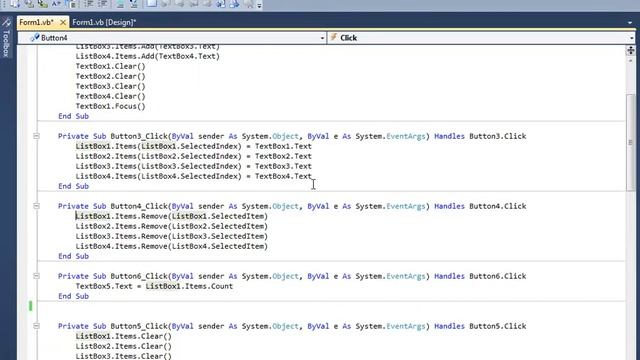The width and height of the screenshot is (640, 360).
Task: Click 'ListBox1.Items.Remove(ListBox1.SelectedItem)' line
Action: [x=171, y=216]
